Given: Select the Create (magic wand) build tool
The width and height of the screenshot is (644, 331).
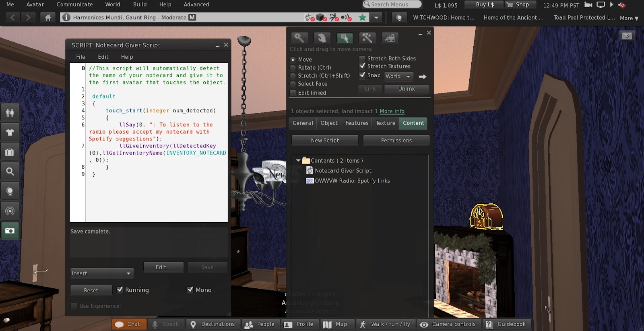Looking at the screenshot, I should (367, 38).
